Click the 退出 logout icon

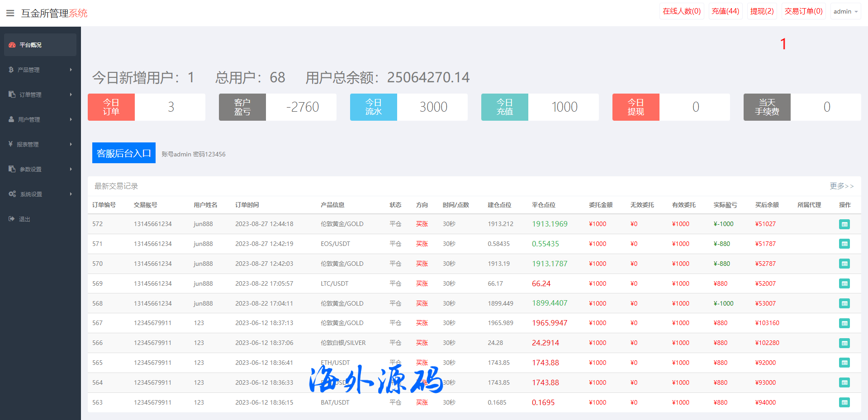(12, 219)
